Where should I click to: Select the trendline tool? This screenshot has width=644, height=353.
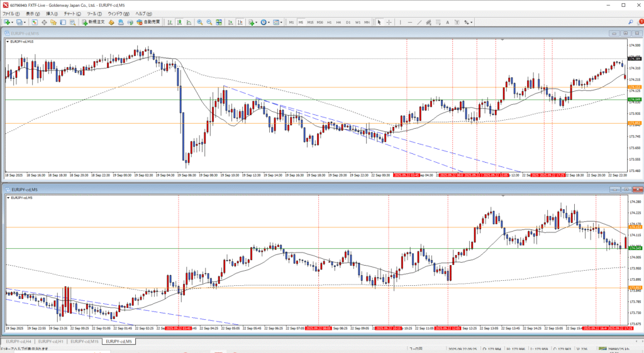coord(419,22)
